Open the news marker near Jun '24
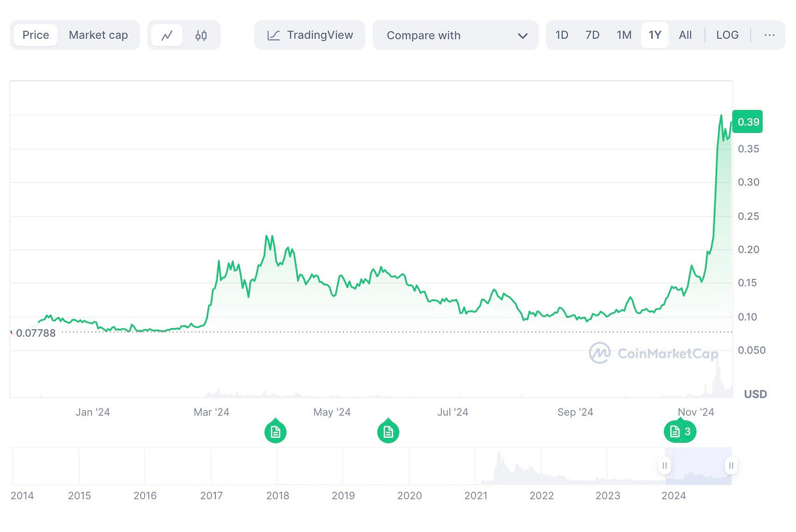Viewport: 796px width, 532px height. (388, 431)
